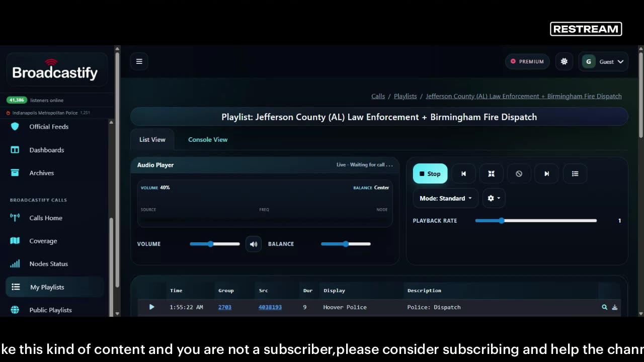Click the expand fullscreen player icon
The height and width of the screenshot is (362, 644).
pos(491,173)
